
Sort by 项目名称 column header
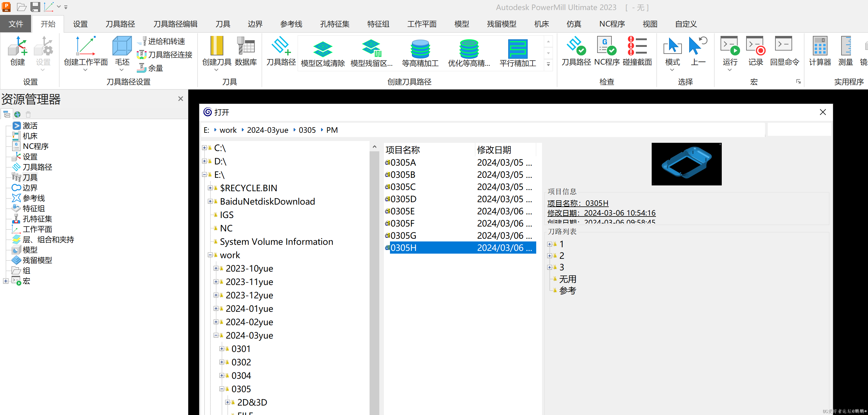429,150
